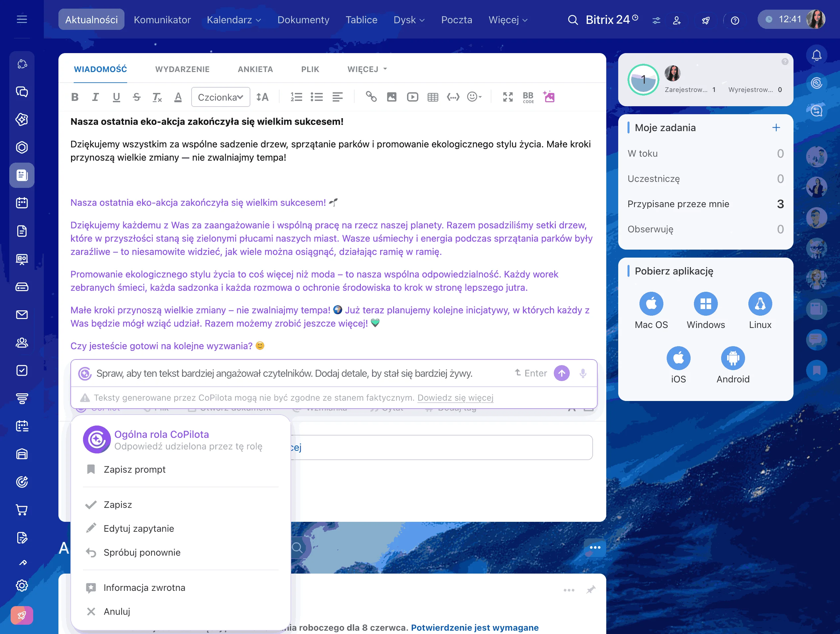Switch to the ANKIETA tab
The image size is (840, 634).
(x=255, y=69)
